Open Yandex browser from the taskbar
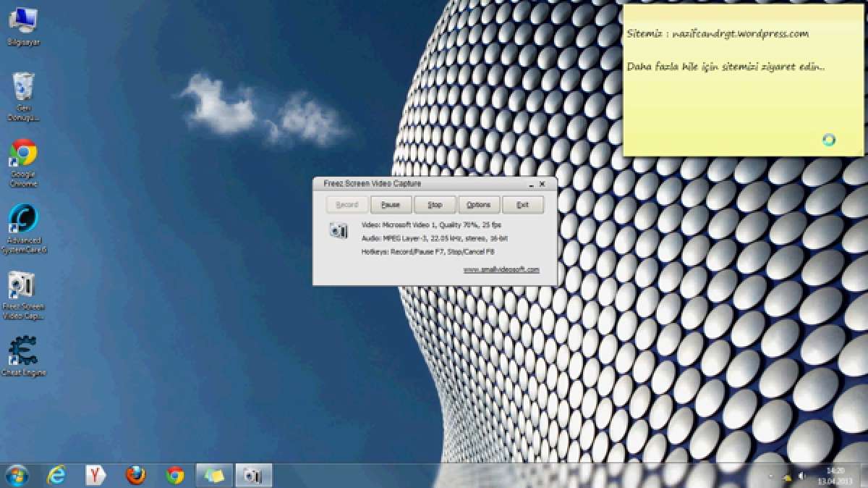This screenshot has width=868, height=488. (x=95, y=475)
